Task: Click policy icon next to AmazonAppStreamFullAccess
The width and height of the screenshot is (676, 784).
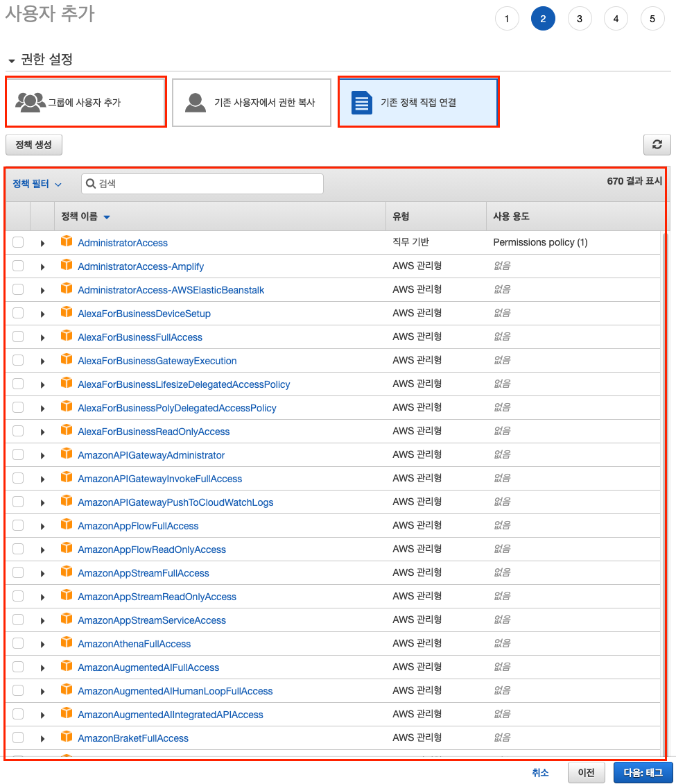Action: tap(67, 572)
